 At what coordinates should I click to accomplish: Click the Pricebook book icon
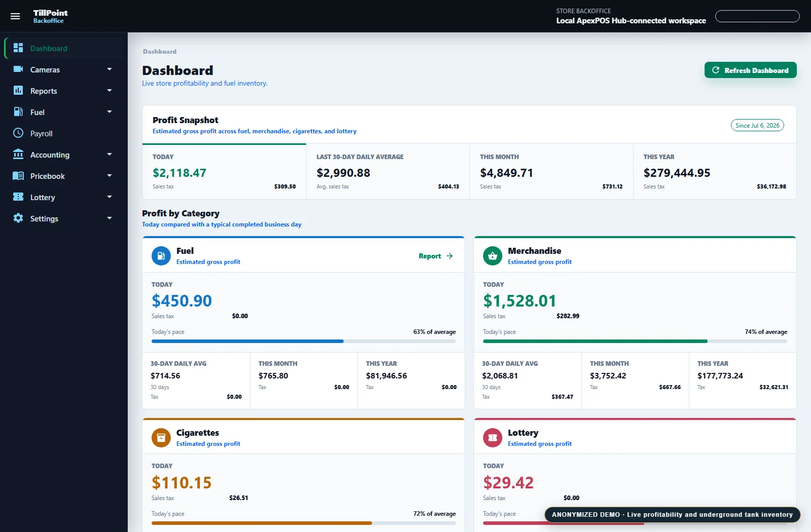[18, 175]
